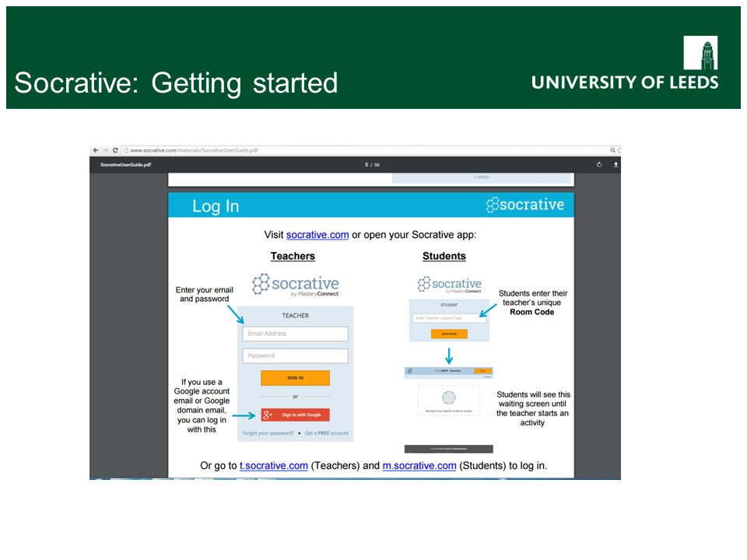
Task: Click the socrative logo in the blue Log In banner
Action: pos(525,205)
